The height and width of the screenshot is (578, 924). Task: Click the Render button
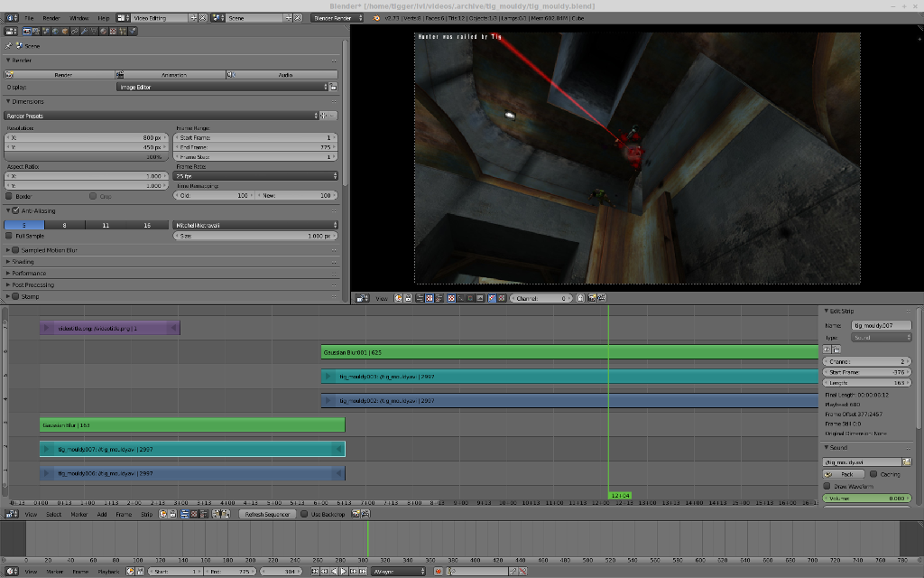click(60, 74)
